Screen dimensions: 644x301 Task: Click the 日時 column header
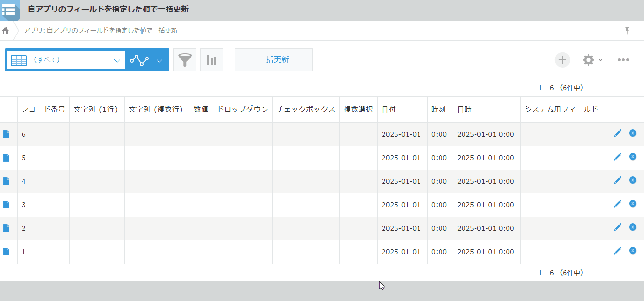(x=464, y=109)
